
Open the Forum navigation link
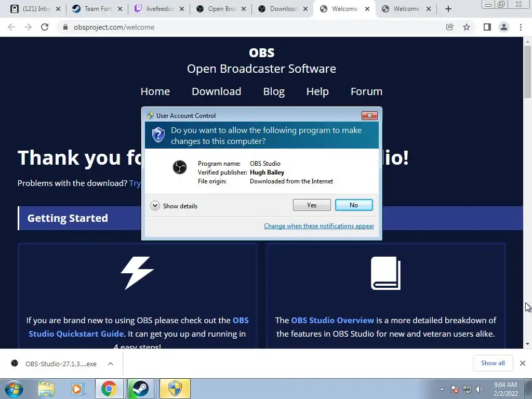point(366,91)
